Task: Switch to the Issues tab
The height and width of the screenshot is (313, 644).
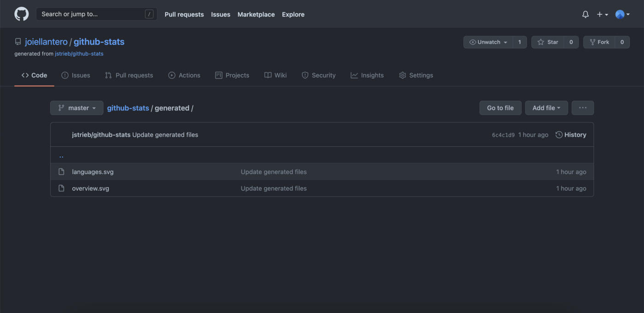Action: click(76, 75)
